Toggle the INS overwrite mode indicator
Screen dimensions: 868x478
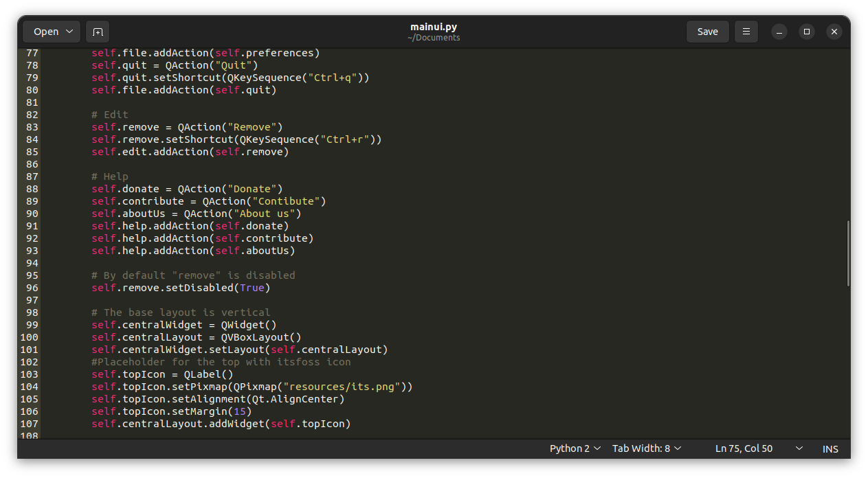[x=830, y=448]
